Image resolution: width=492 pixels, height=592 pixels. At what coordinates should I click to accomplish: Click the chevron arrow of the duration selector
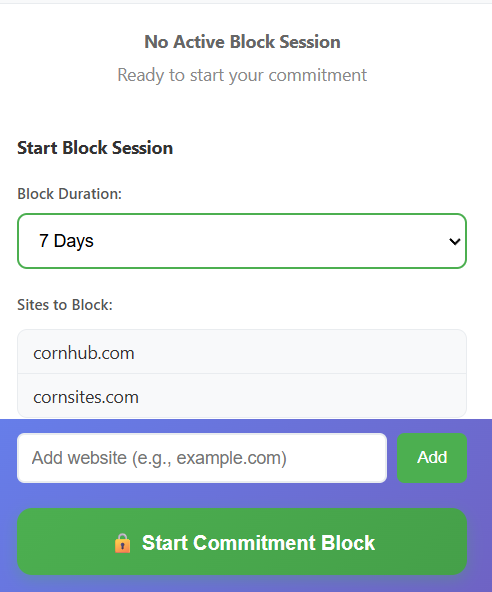click(x=455, y=241)
